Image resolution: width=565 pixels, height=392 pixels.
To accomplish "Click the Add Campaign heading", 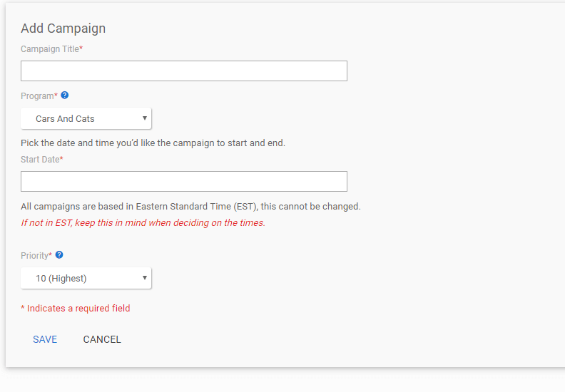I will [63, 29].
